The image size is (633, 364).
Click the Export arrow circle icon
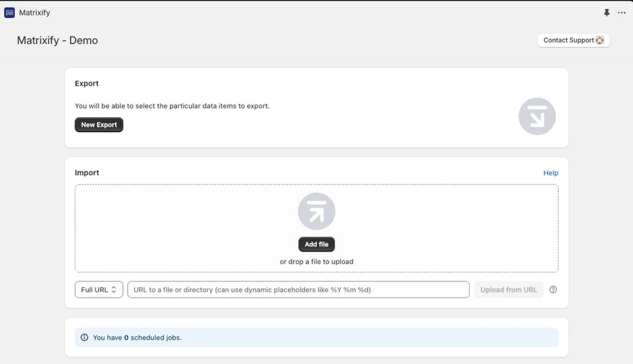point(537,116)
